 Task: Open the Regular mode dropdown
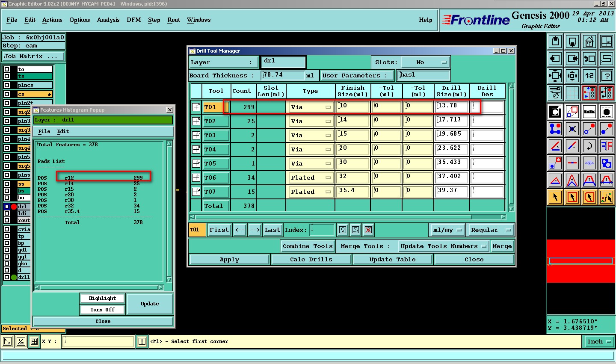click(x=491, y=230)
